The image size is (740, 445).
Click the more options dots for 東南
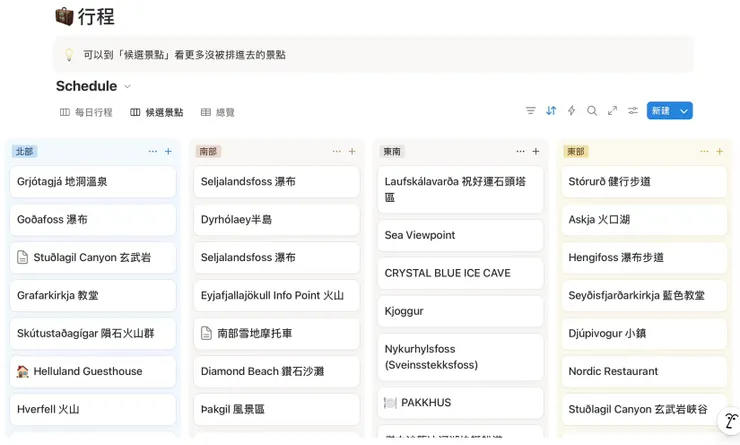[x=520, y=151]
